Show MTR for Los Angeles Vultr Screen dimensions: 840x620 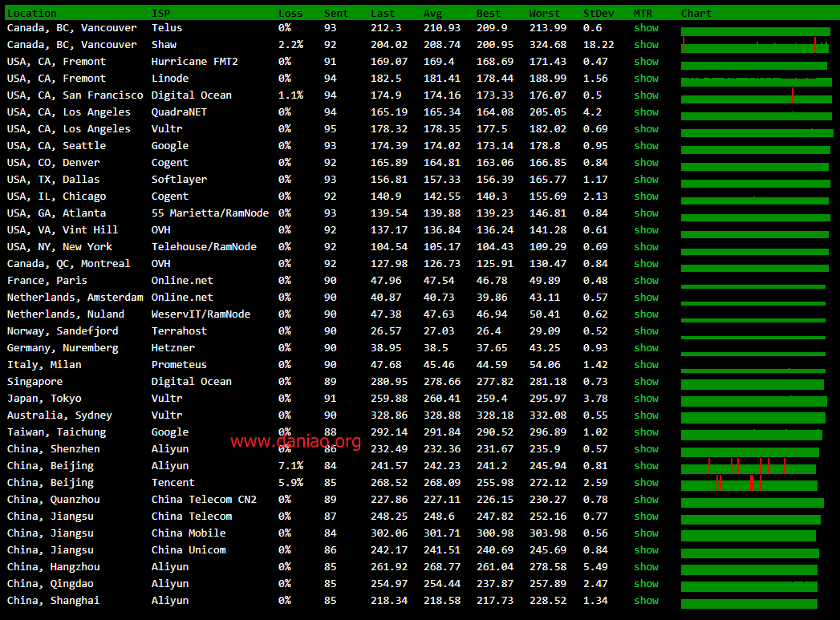click(646, 129)
